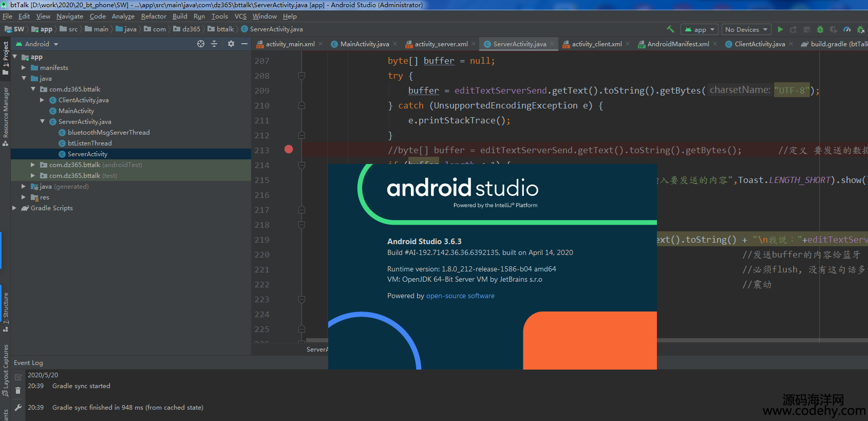Screen dimensions: 868x421
Task: Open the Build menu
Action: coord(180,16)
